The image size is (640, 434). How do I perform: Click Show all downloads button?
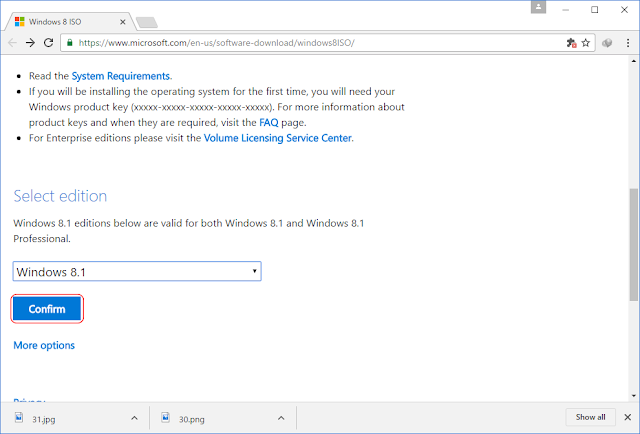point(591,417)
